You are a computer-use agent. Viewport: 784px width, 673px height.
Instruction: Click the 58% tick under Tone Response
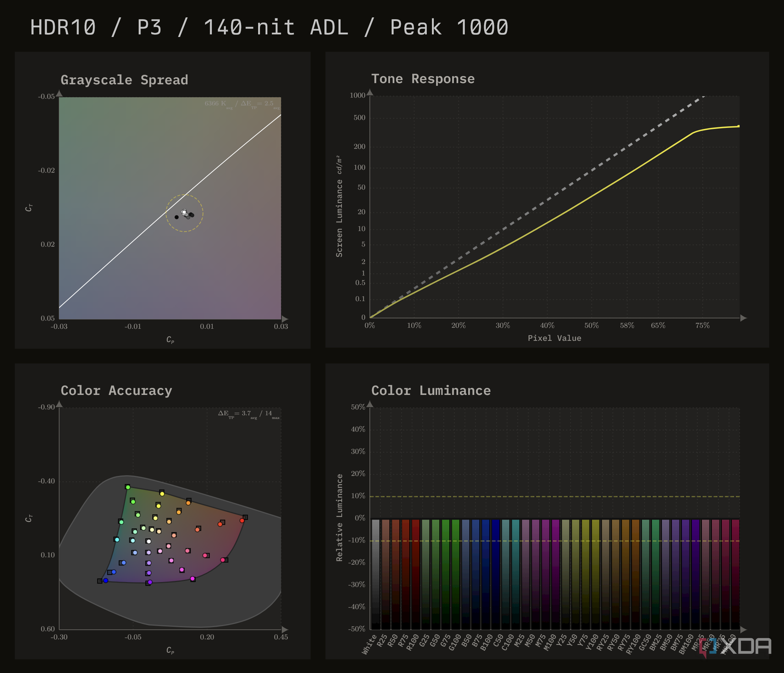(627, 325)
